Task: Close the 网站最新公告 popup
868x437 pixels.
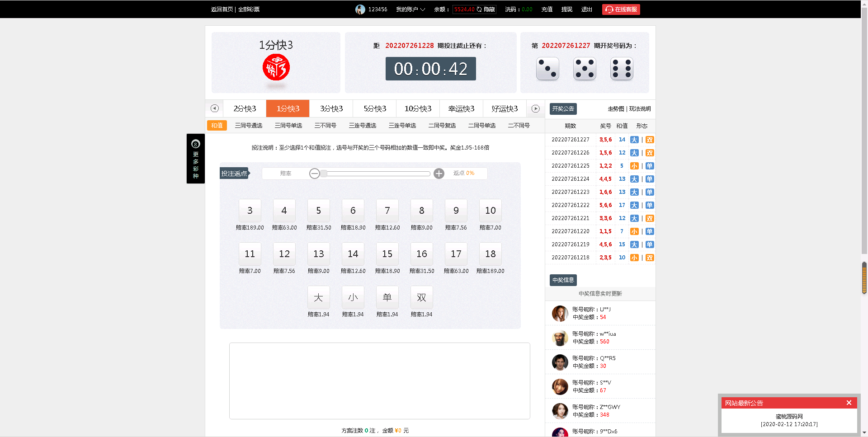Action: click(x=849, y=403)
